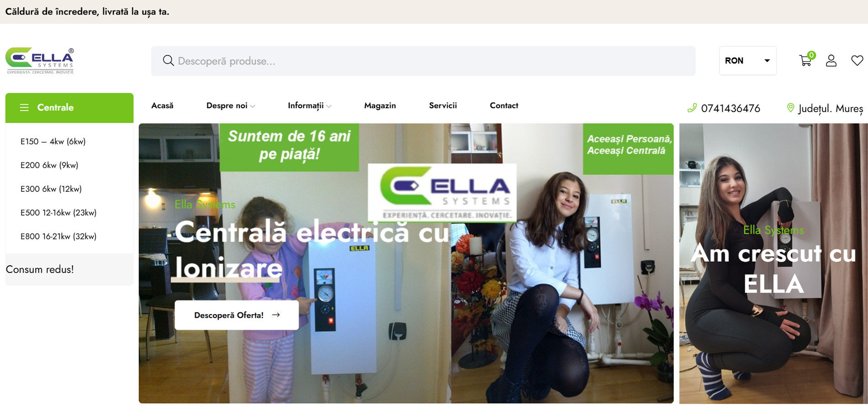The image size is (868, 411).
Task: Click the green phone icon
Action: pos(692,108)
